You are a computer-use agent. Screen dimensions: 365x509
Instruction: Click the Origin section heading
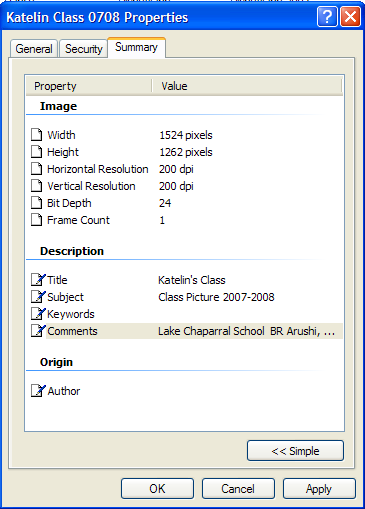[x=56, y=362]
